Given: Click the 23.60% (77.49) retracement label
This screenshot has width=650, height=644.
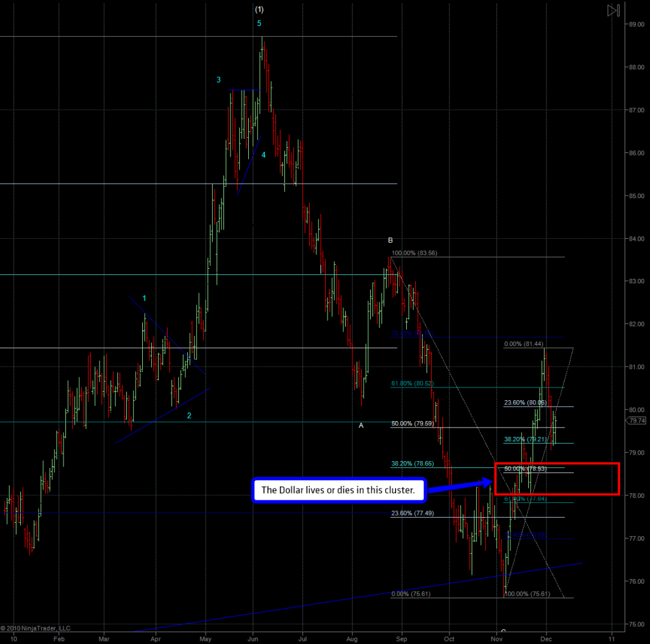Looking at the screenshot, I should (x=411, y=513).
